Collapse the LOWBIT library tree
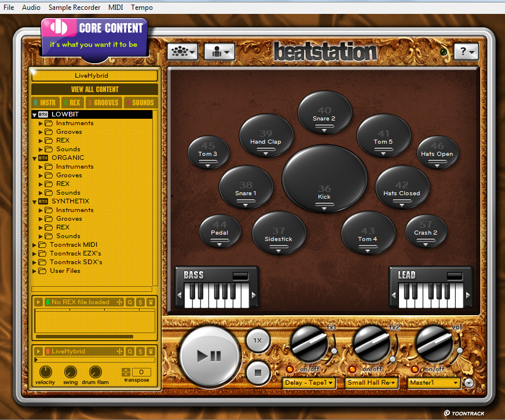The width and height of the screenshot is (505, 420). pos(34,115)
